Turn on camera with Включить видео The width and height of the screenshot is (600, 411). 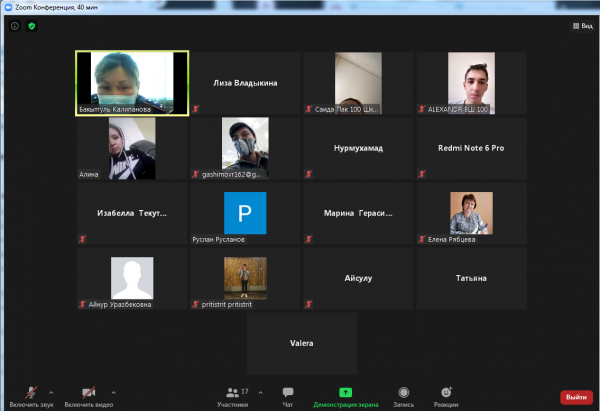[88, 395]
